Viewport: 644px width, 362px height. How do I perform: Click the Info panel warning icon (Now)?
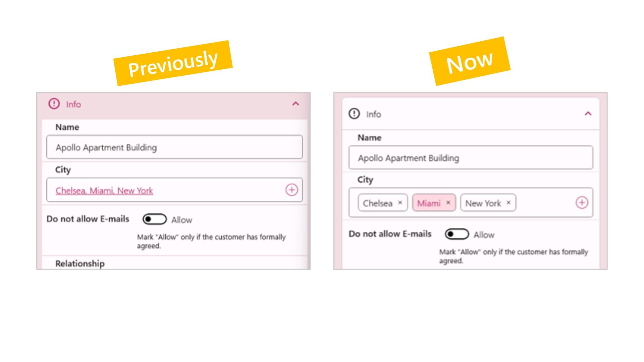354,114
